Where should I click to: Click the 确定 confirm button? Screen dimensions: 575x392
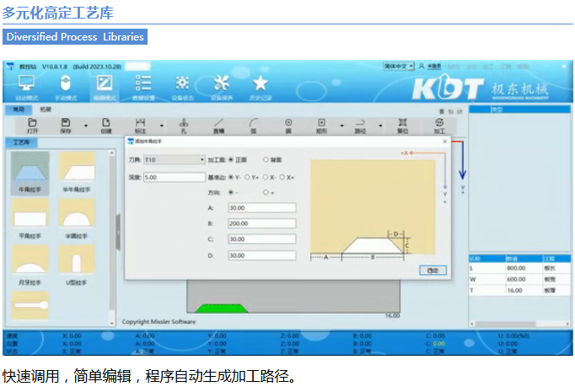(433, 270)
